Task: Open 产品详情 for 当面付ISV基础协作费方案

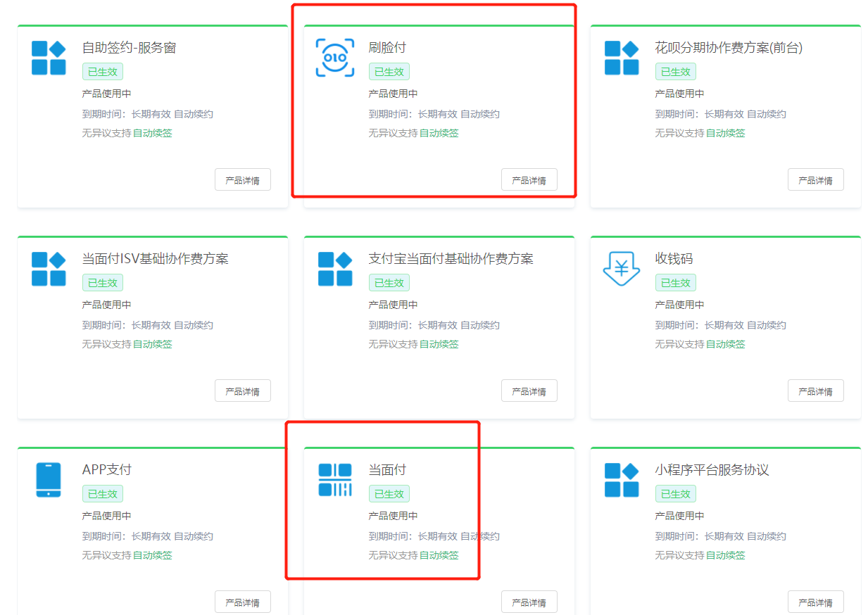Action: pos(243,391)
